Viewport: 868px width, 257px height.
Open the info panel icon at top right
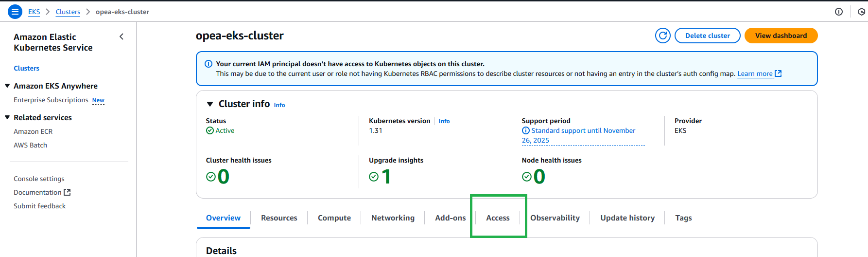[839, 12]
